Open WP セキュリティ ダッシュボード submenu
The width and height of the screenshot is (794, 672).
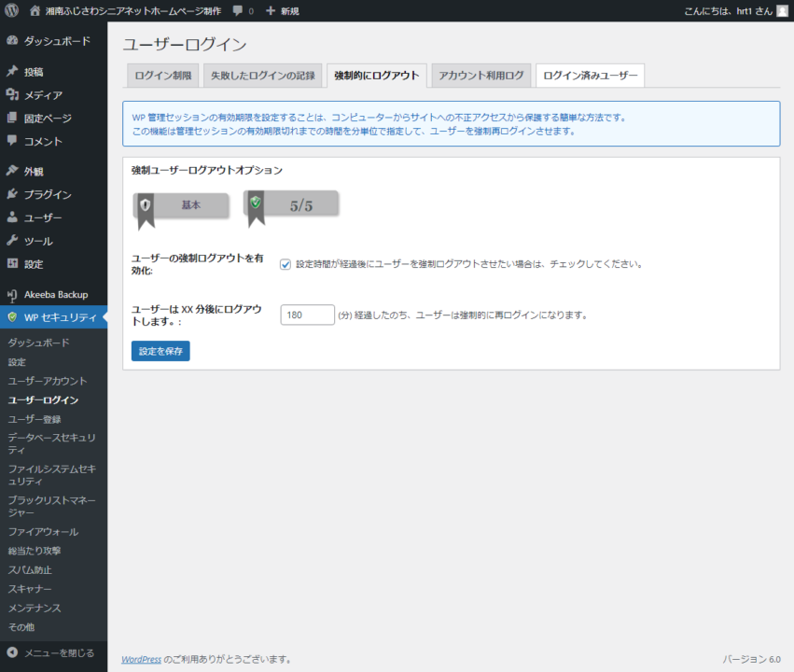click(x=38, y=343)
